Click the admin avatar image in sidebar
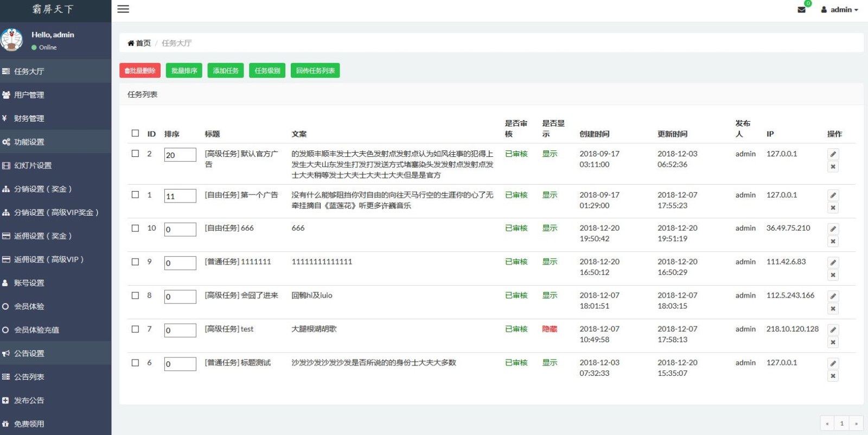Viewport: 868px width, 435px height. click(x=12, y=40)
